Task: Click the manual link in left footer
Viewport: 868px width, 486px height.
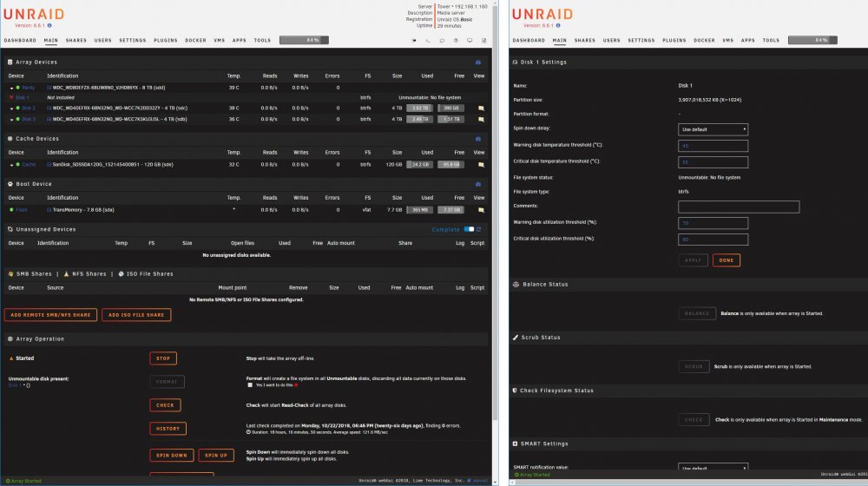Action: [480, 481]
